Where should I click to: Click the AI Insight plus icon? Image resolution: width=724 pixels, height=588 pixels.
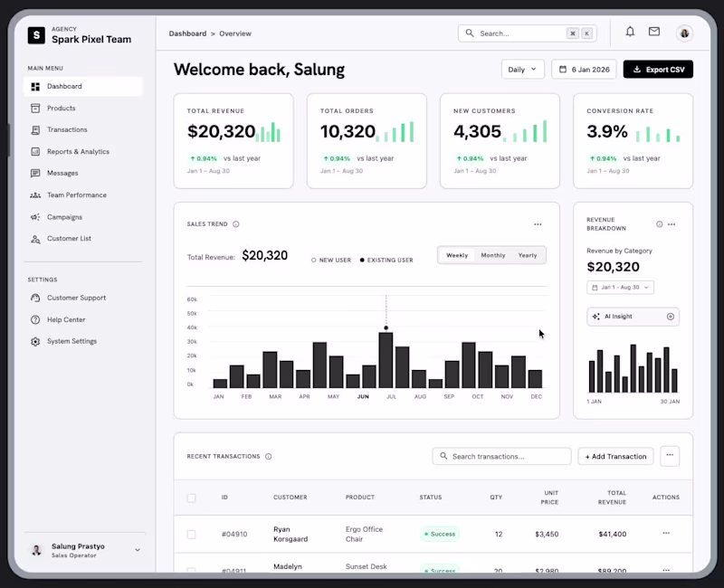tap(671, 317)
